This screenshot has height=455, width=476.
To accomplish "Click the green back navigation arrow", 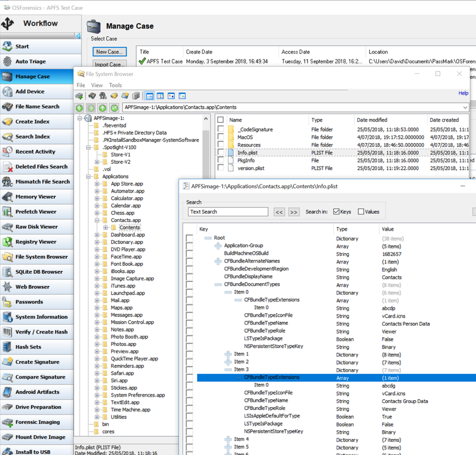I will tap(80, 108).
